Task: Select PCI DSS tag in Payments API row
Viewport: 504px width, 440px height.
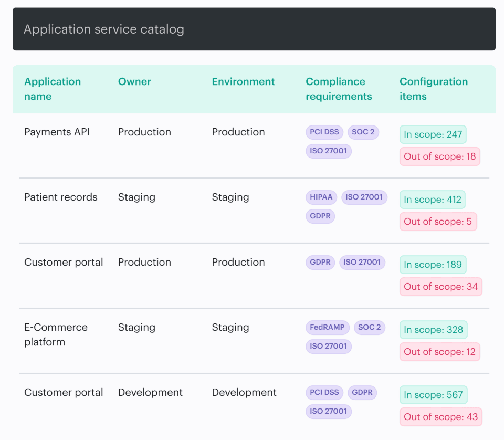Action: 324,132
